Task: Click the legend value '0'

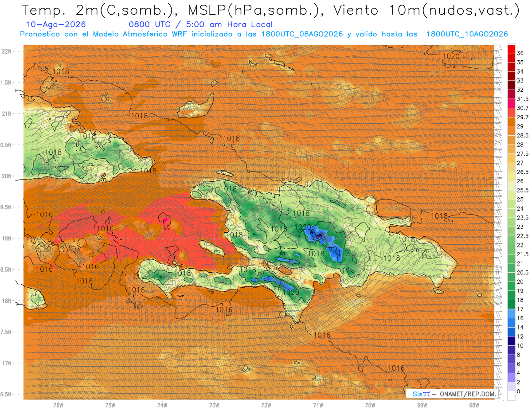Action: (519, 391)
